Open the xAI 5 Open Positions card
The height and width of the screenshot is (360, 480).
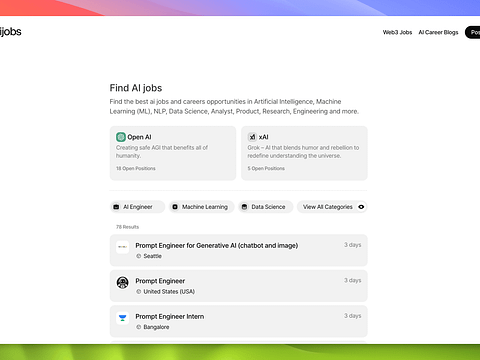(304, 153)
